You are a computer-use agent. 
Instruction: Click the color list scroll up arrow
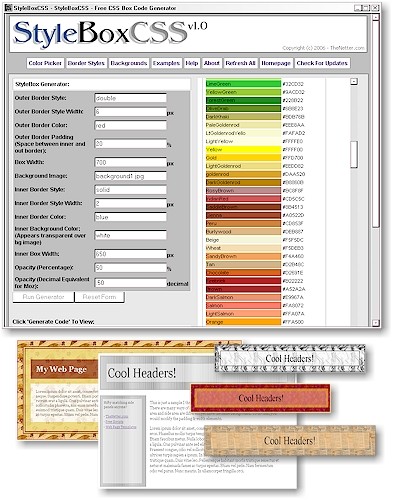coord(354,81)
